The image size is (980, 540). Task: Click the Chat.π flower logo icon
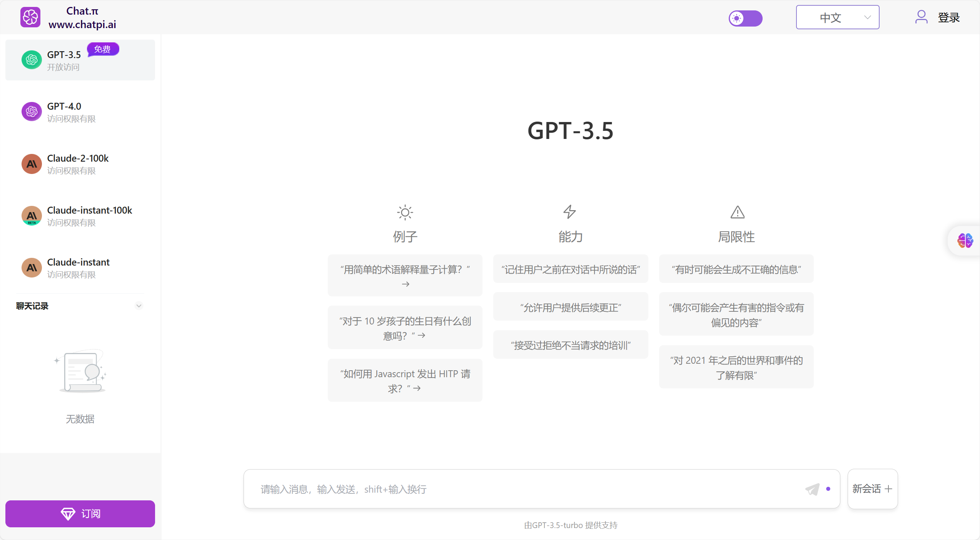[30, 17]
